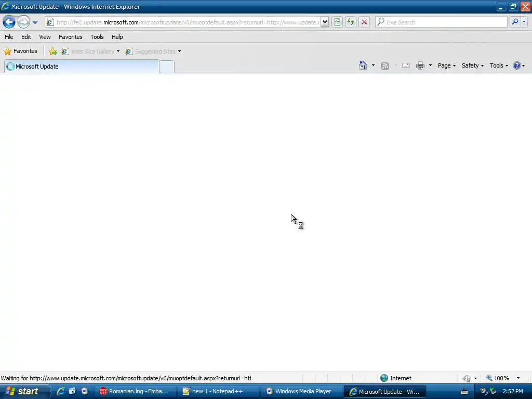Screen dimensions: 532x399
Task: Switch to Windows Media Player taskbar button
Action: point(301,391)
